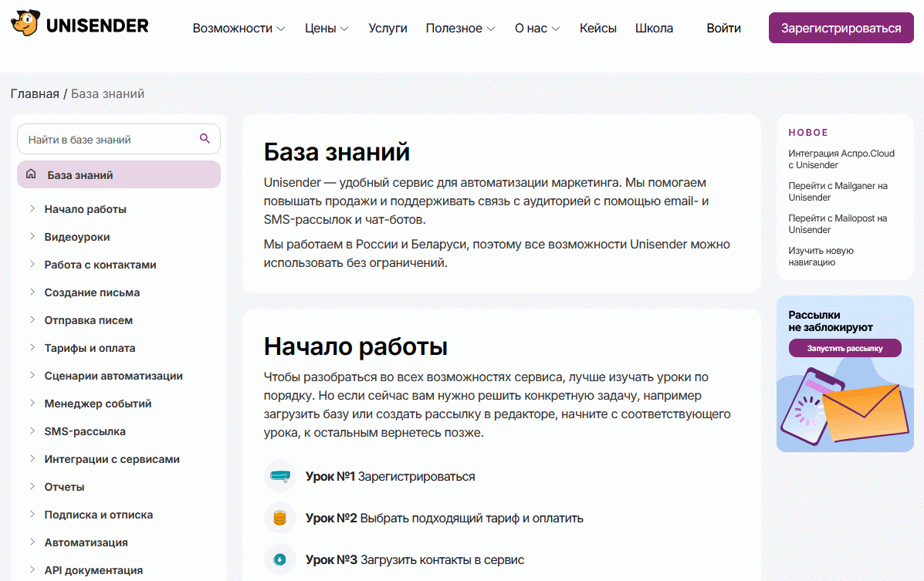Open Перейти с Mailopost на Unisender link

coord(838,224)
